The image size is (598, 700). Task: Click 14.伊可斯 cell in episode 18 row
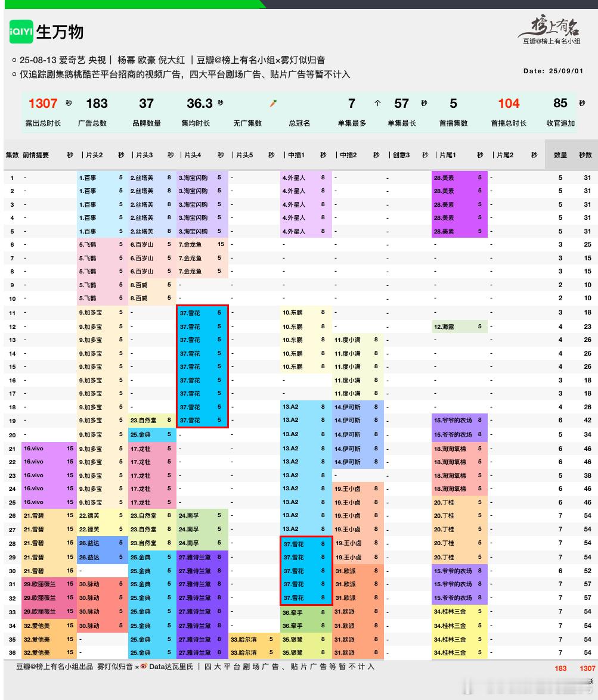click(358, 407)
